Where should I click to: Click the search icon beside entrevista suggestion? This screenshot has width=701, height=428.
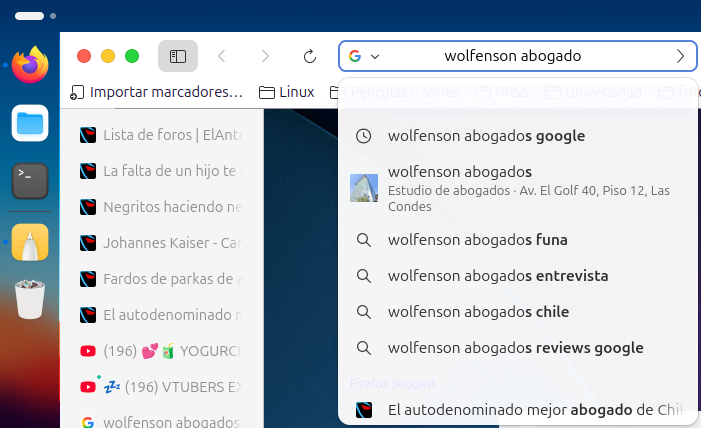click(363, 276)
